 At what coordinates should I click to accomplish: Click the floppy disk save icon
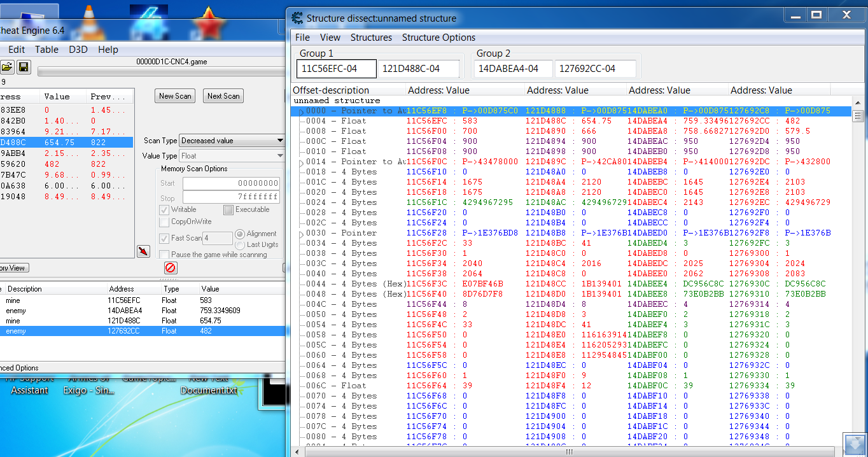[24, 67]
